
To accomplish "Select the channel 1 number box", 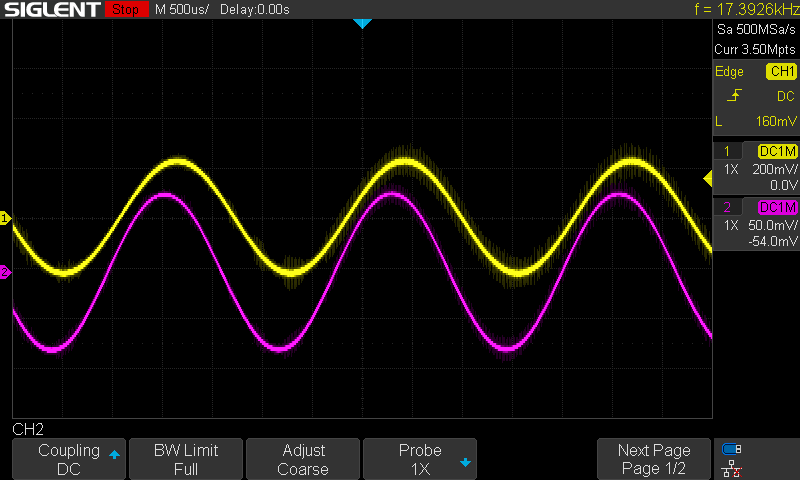I will click(727, 151).
